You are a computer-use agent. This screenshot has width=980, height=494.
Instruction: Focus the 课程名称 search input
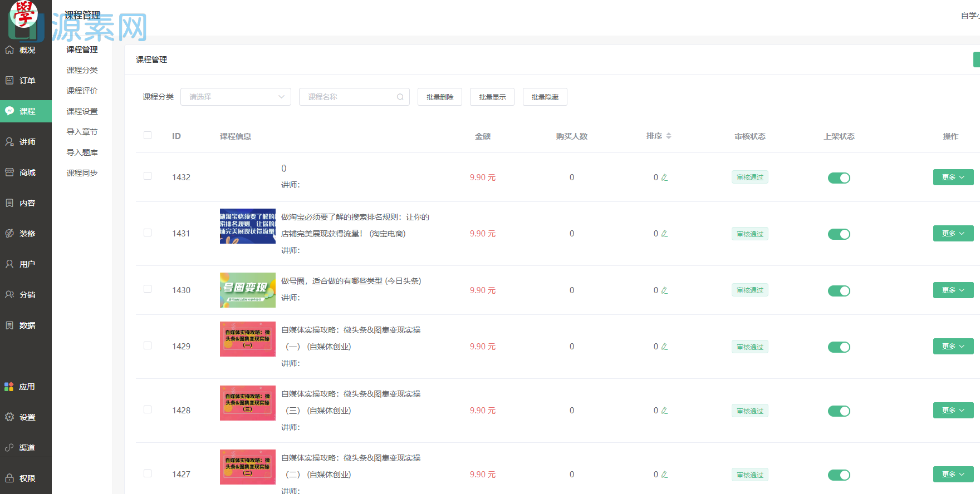tap(354, 97)
